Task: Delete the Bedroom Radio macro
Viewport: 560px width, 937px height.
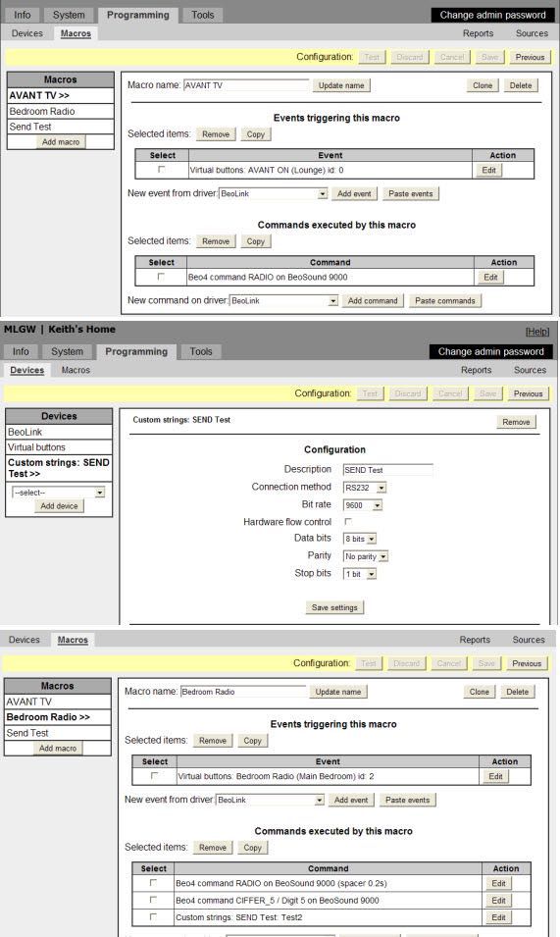Action: [518, 692]
